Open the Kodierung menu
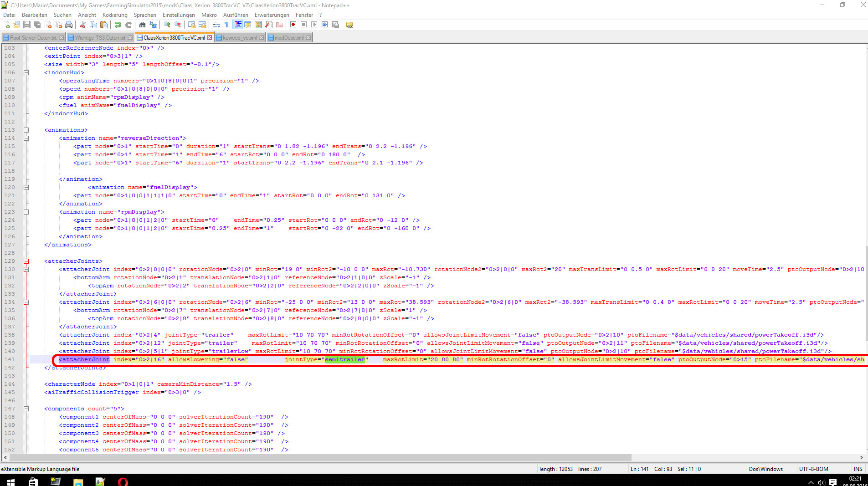868x486 pixels. pos(115,15)
